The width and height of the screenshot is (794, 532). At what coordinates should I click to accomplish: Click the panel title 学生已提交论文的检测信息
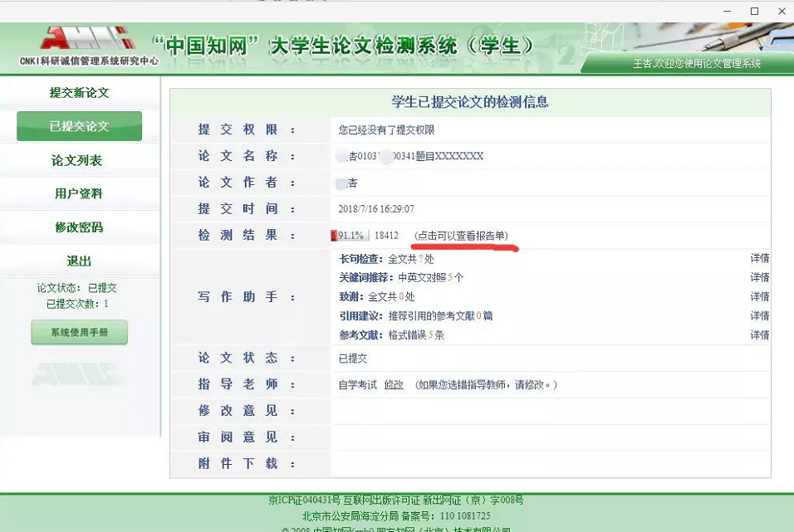(470, 102)
